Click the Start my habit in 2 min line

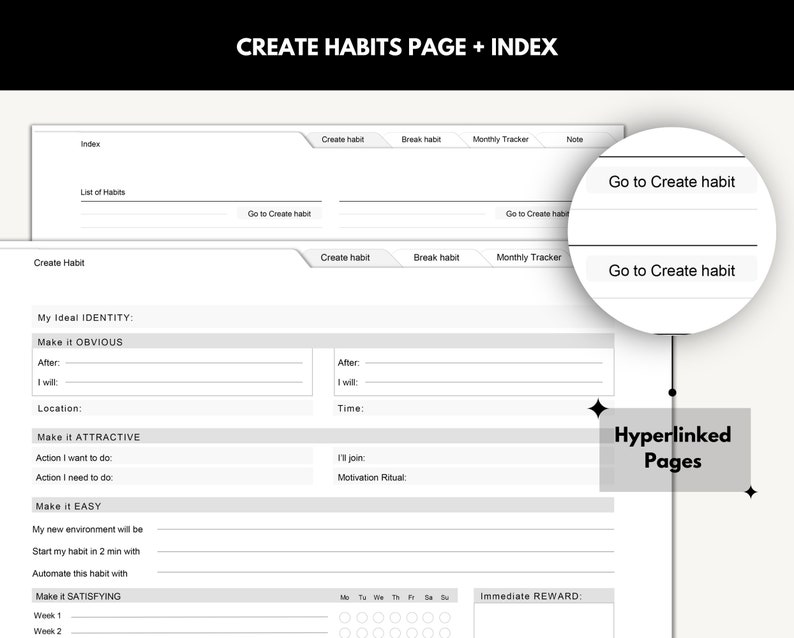pyautogui.click(x=385, y=551)
